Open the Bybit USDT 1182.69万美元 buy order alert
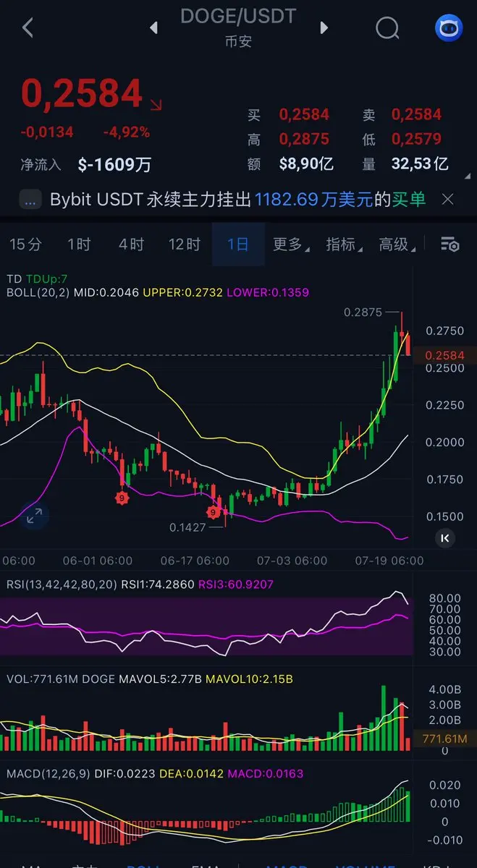Viewport: 477px width, 868px height. pos(238,199)
